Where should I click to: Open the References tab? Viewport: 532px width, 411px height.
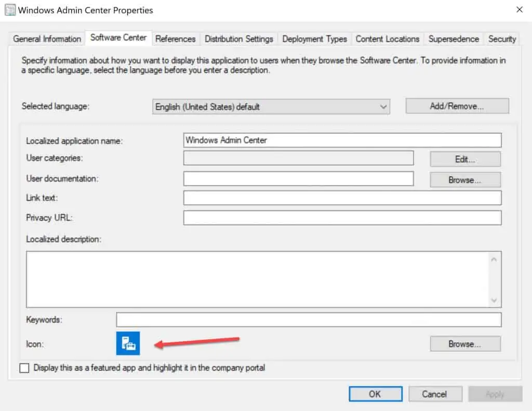(176, 39)
